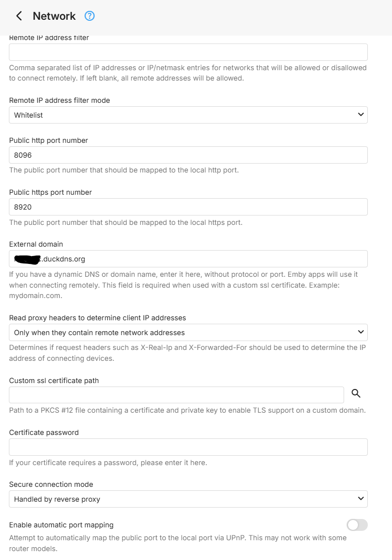
Task: Open Remote IP address filter mode dropdown
Action: (188, 115)
